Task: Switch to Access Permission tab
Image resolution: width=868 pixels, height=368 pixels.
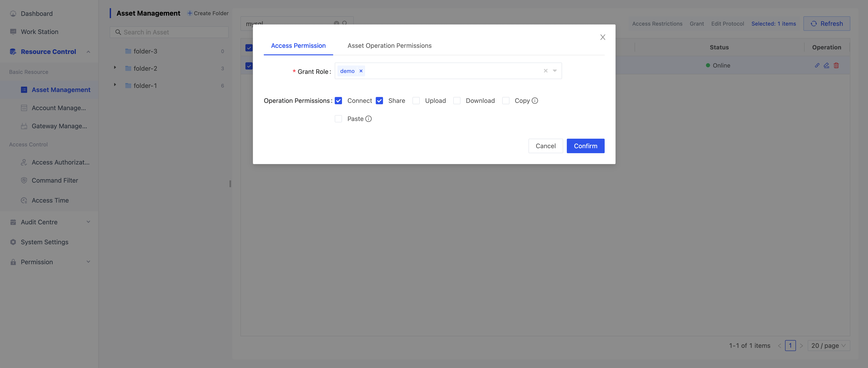Action: click(298, 46)
